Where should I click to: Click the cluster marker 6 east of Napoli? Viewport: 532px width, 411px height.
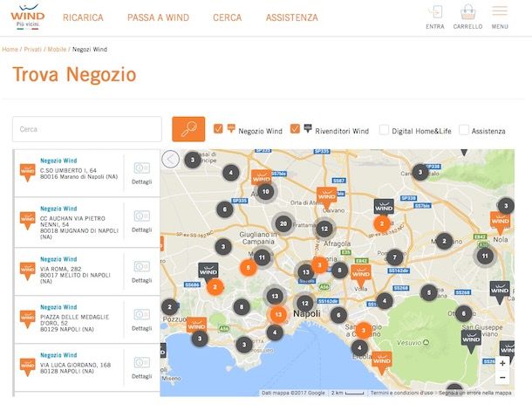point(338,315)
